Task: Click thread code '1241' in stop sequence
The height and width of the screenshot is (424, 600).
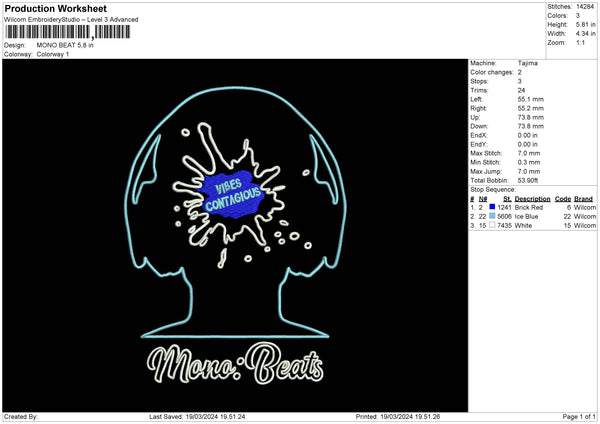Action: pos(504,207)
